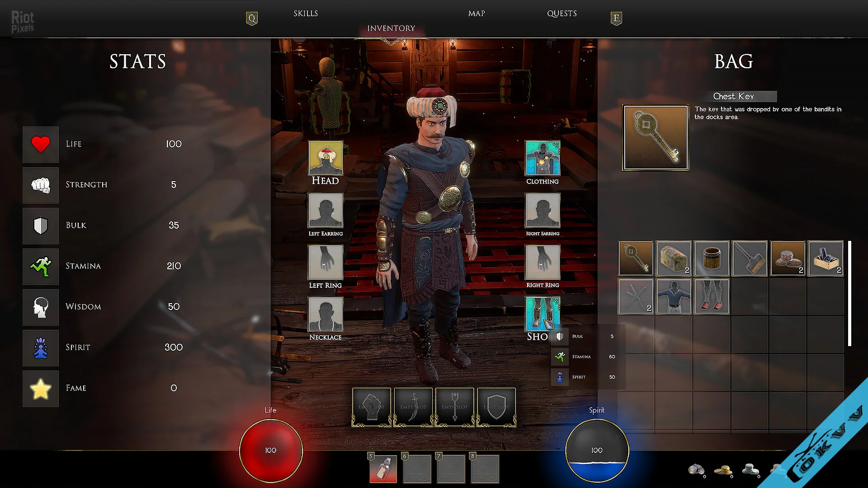This screenshot has height=488, width=868.
Task: Select the MAP navigation tab
Action: (476, 13)
